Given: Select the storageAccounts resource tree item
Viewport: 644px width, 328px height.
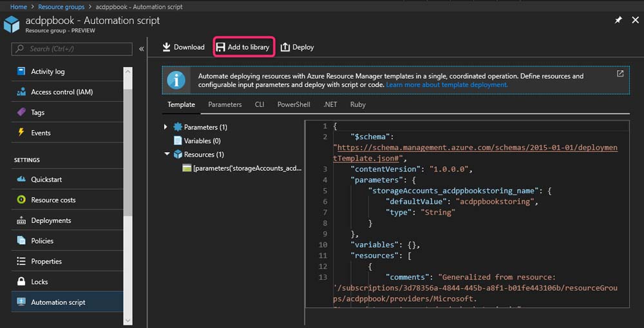Looking at the screenshot, I should point(246,168).
